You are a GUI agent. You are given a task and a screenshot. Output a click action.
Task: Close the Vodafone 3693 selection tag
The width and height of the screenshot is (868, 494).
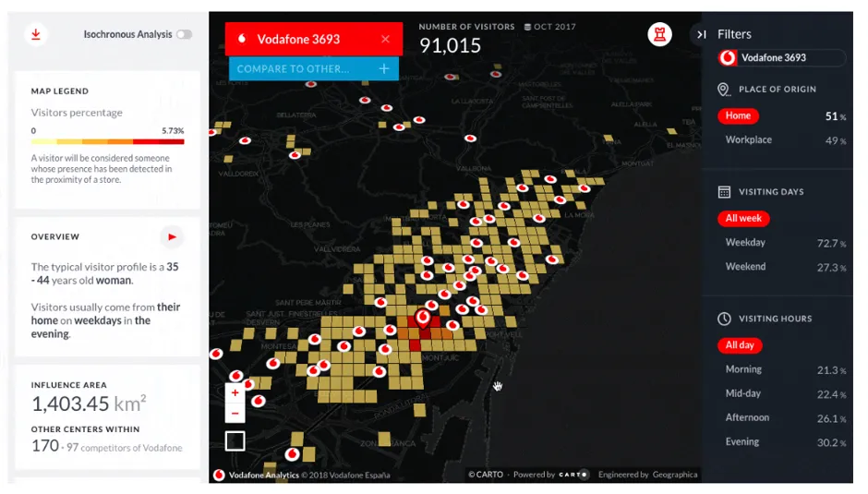[x=385, y=39]
